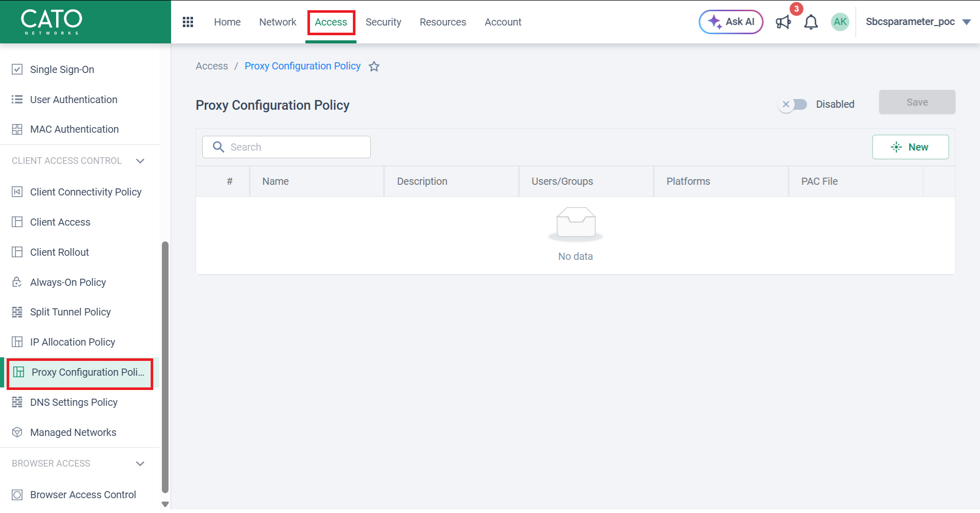980x513 pixels.
Task: Click the New rule button
Action: pos(910,147)
